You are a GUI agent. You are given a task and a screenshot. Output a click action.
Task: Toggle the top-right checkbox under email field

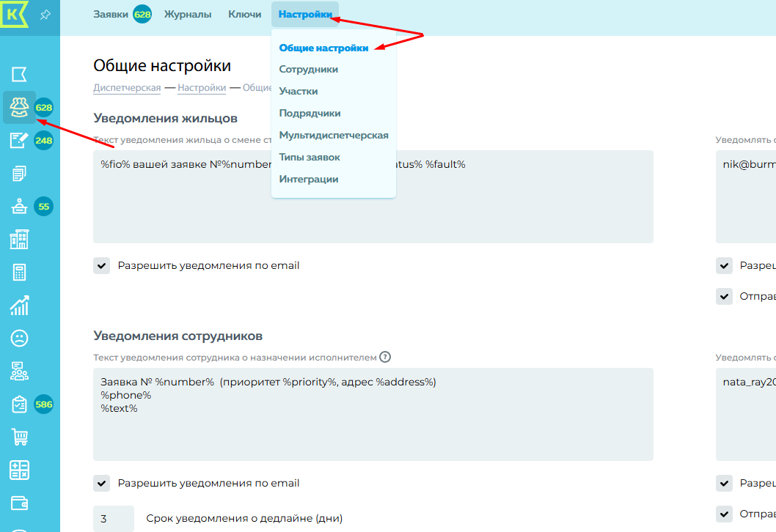[725, 265]
